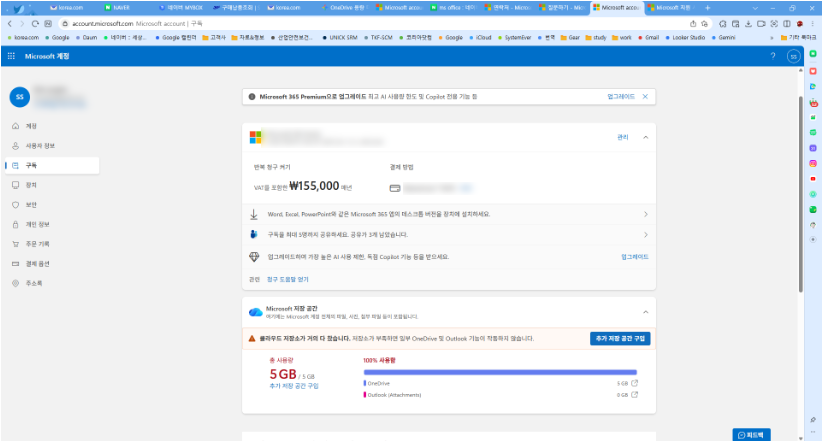This screenshot has height=441, width=823.
Task: Click the ₩155,000 price text
Action: (314, 186)
